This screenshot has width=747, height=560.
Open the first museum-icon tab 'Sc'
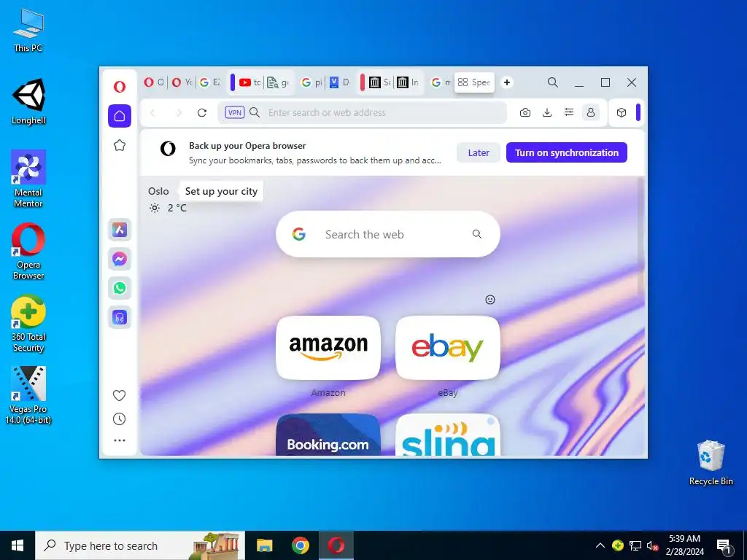[x=379, y=82]
